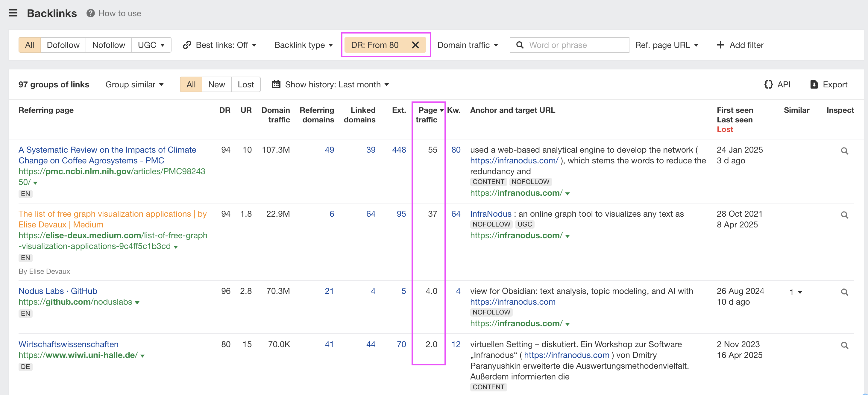The image size is (868, 395).
Task: Expand www.wiwi.uni-halle.de URL arrow
Action: [142, 355]
